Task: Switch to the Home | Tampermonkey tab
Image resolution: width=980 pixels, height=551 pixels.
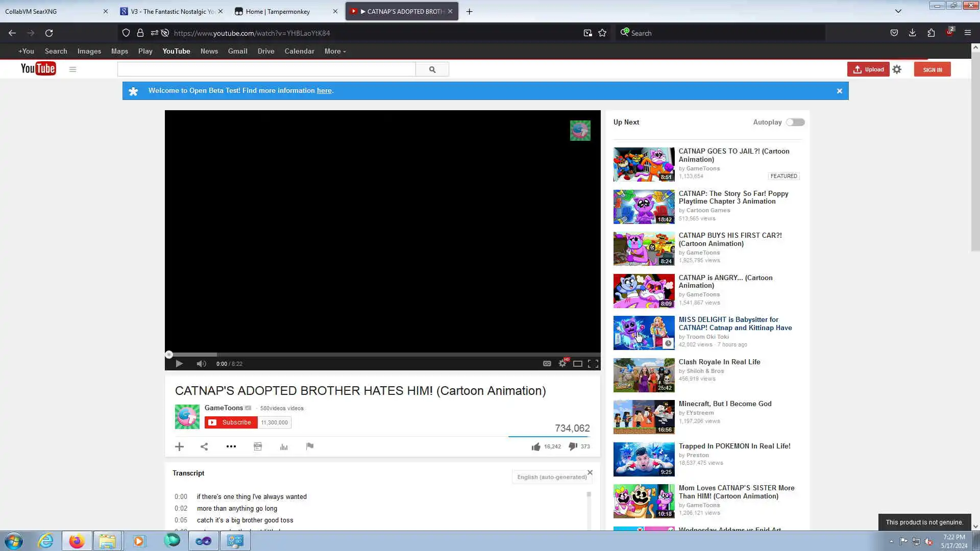Action: point(278,11)
